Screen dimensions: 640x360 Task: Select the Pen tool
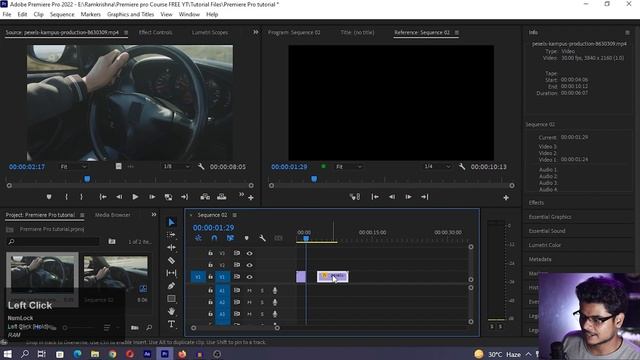point(171,286)
